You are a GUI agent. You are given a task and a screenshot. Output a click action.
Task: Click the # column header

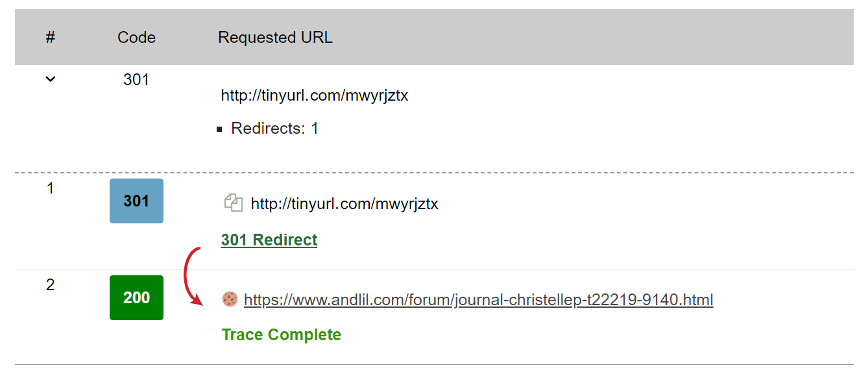(51, 38)
